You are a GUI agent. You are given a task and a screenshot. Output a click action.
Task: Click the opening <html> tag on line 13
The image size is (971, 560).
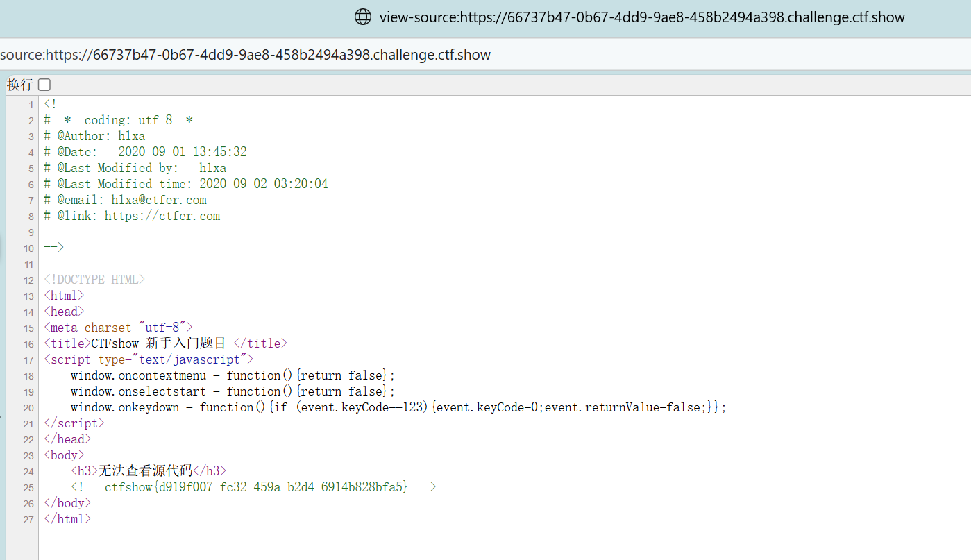point(64,296)
